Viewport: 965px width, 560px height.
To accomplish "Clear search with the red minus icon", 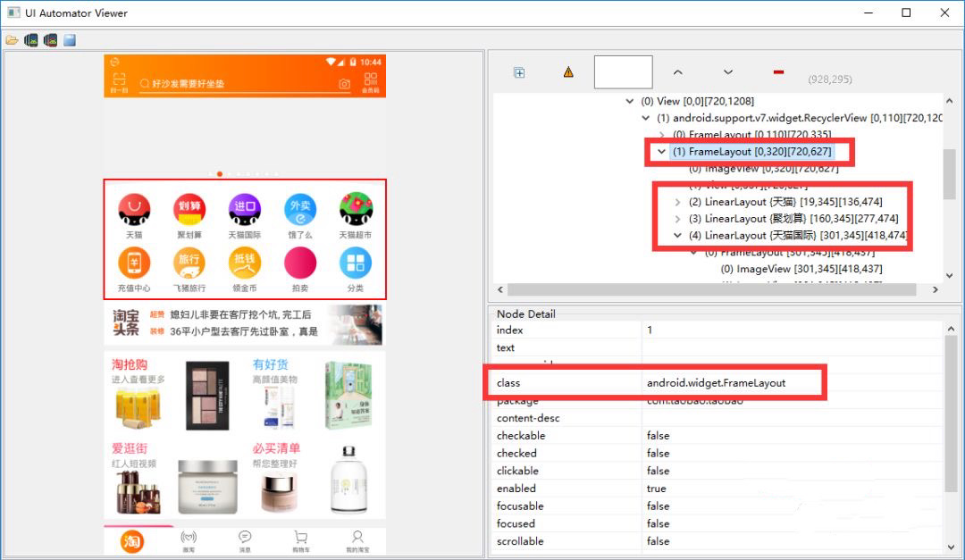I will (x=778, y=72).
